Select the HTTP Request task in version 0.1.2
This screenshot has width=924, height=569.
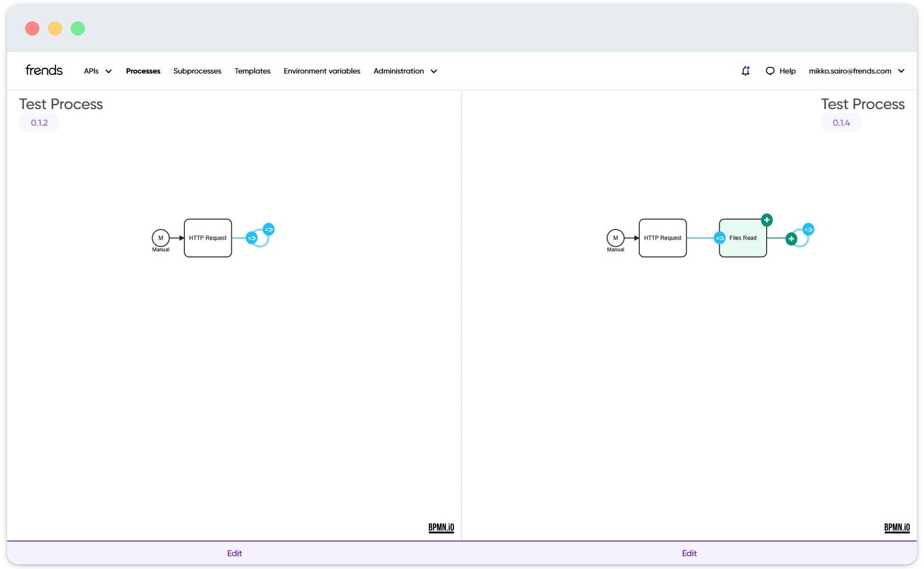[208, 238]
